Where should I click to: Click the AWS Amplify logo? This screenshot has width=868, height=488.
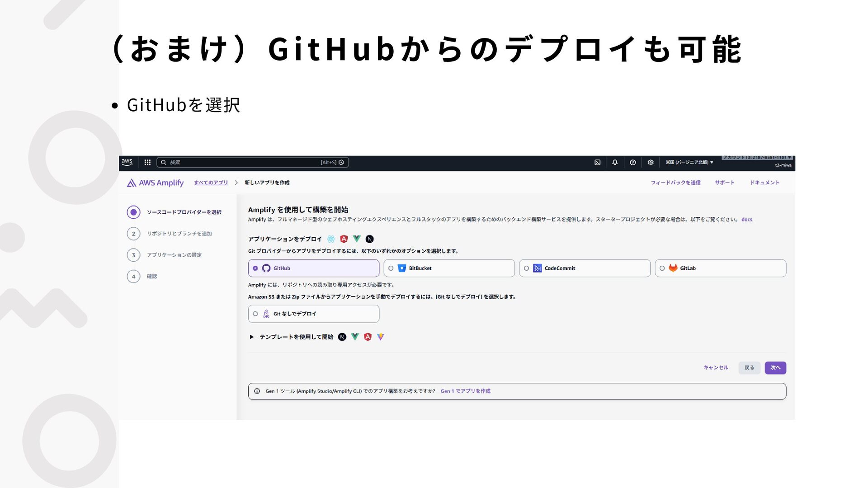pos(155,183)
